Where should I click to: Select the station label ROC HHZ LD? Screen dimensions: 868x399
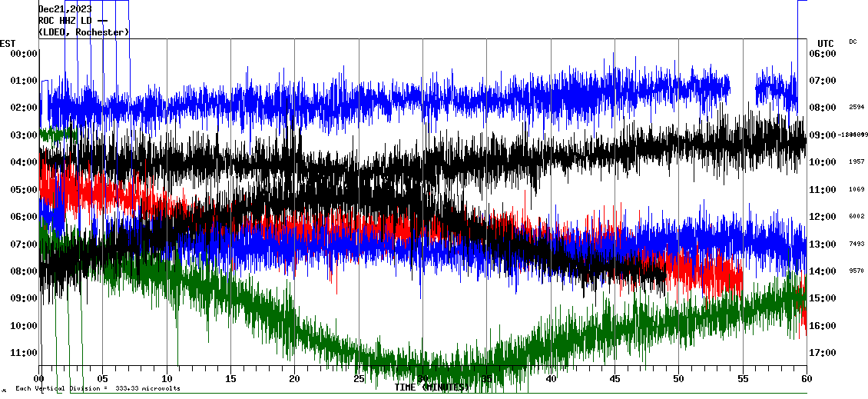click(x=65, y=21)
